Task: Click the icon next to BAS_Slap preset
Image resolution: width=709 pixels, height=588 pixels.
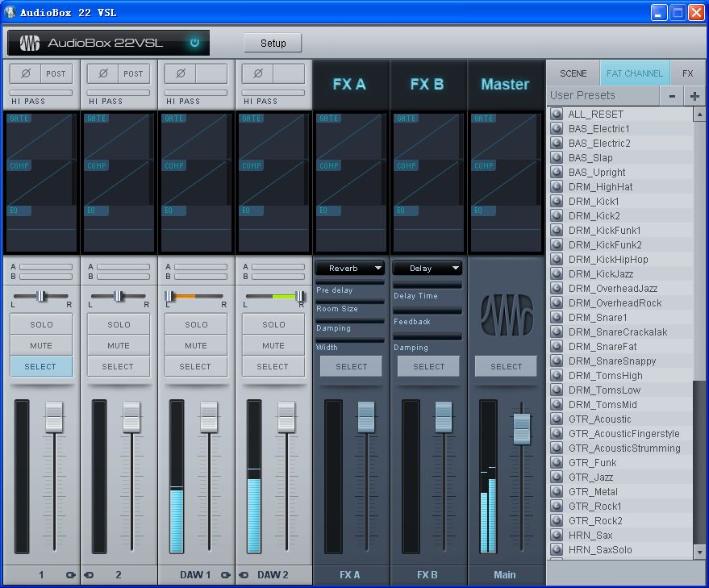Action: [557, 157]
